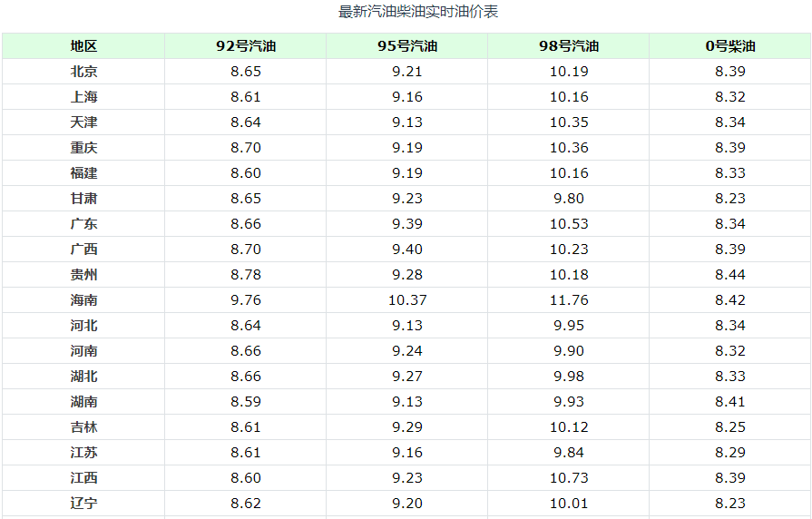Screen dimensions: 812x519
Task: Click the 重庆 row label
Action: pos(83,148)
